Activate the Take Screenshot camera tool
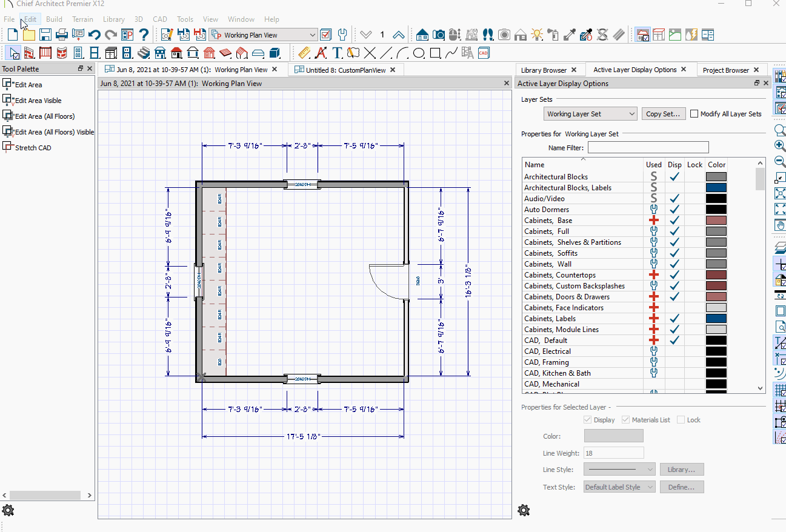Screen dimensions: 786x532 [504, 35]
